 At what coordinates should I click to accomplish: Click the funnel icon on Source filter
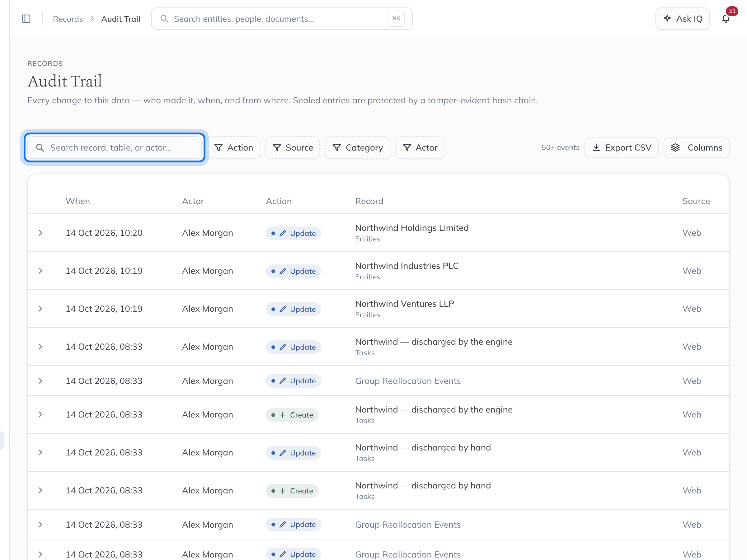pyautogui.click(x=277, y=147)
